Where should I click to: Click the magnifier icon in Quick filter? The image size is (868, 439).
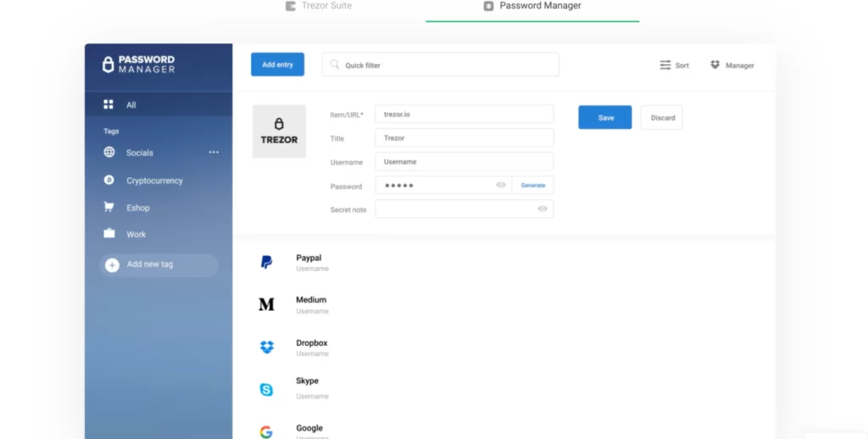coord(334,64)
